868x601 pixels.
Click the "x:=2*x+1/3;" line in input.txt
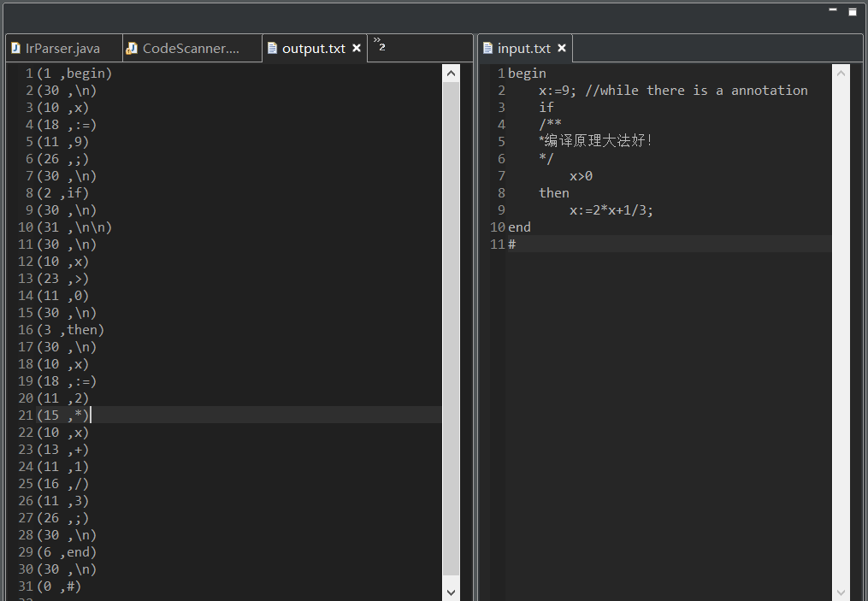pyautogui.click(x=611, y=210)
